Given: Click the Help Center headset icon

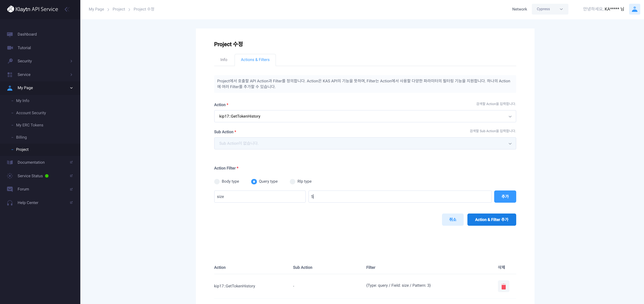Looking at the screenshot, I should tap(10, 202).
